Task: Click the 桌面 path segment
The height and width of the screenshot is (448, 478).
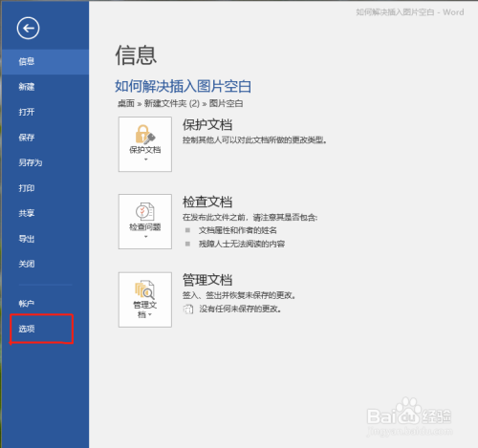Action: coord(126,103)
